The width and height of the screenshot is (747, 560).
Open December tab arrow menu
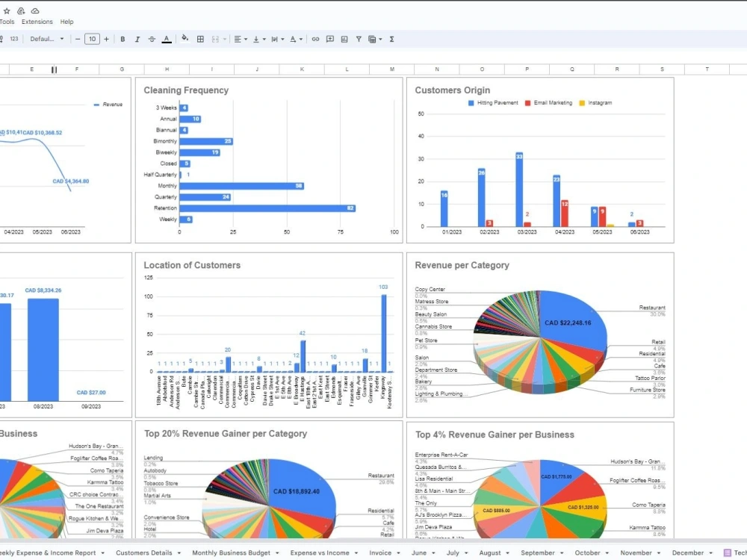[711, 553]
